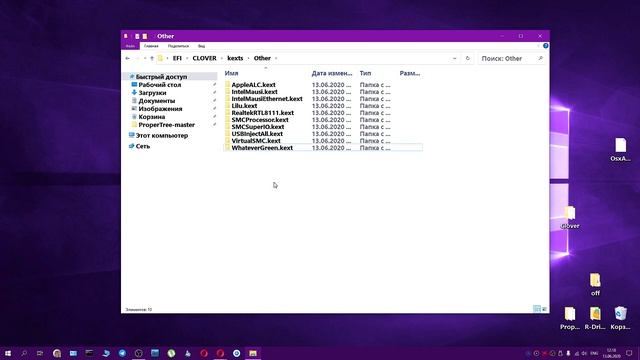Select SMCSuperIO.kext folder
The width and height of the screenshot is (640, 360).
(x=258, y=127)
